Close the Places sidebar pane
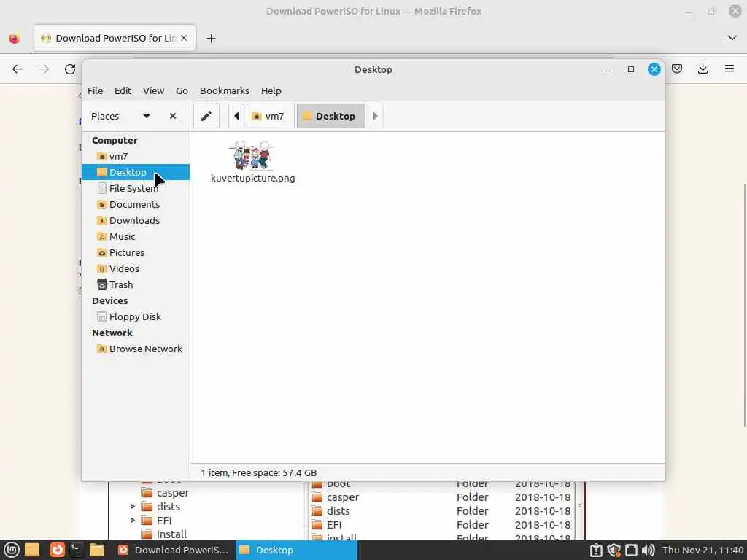747x560 pixels. coord(173,116)
